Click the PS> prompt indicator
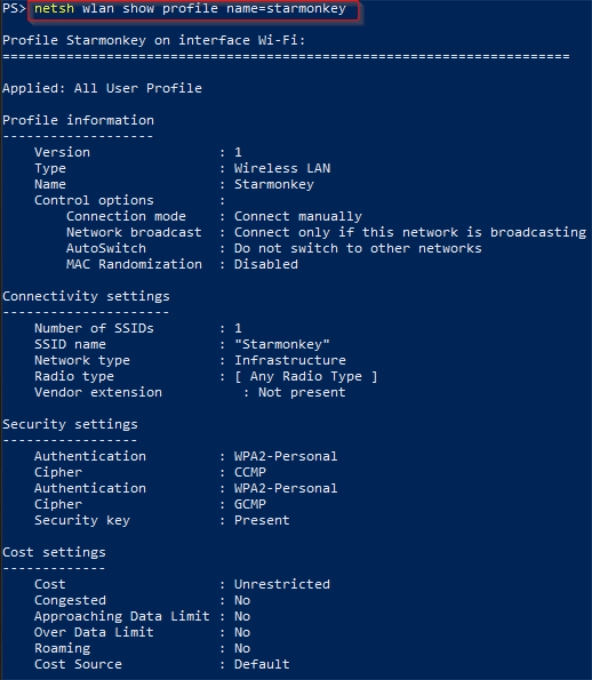 [14, 8]
